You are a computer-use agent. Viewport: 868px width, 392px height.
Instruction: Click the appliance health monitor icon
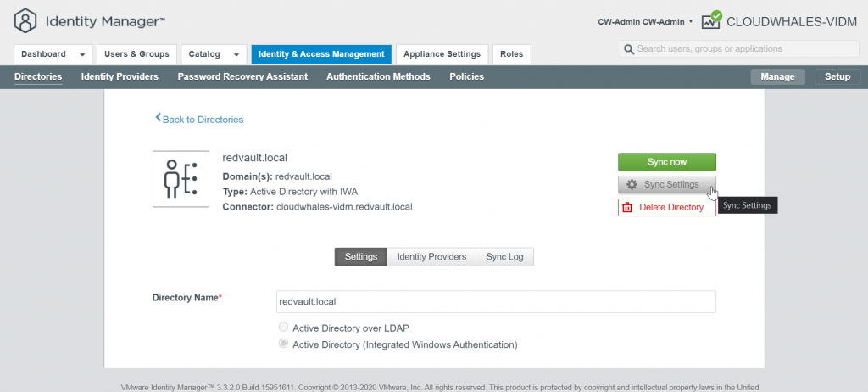(x=711, y=20)
